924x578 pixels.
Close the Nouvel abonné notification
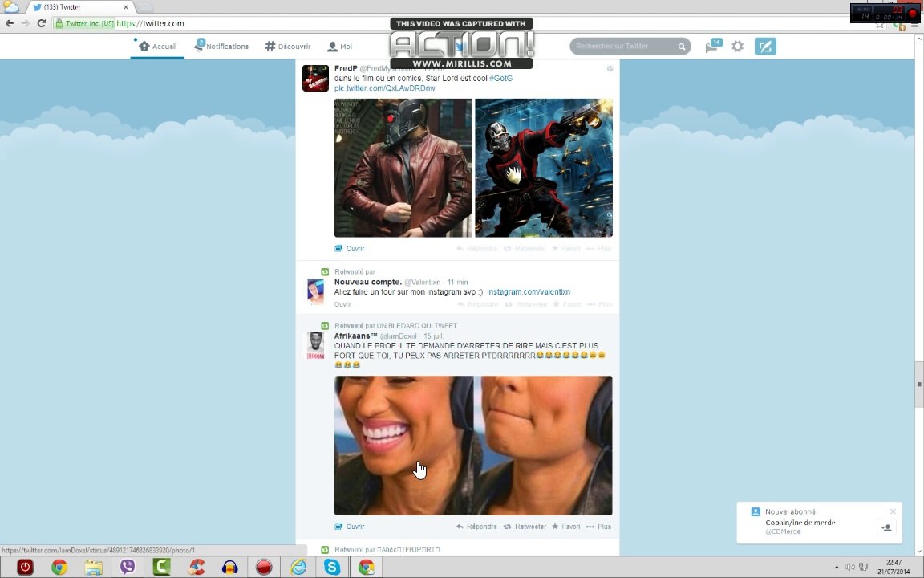click(x=893, y=511)
